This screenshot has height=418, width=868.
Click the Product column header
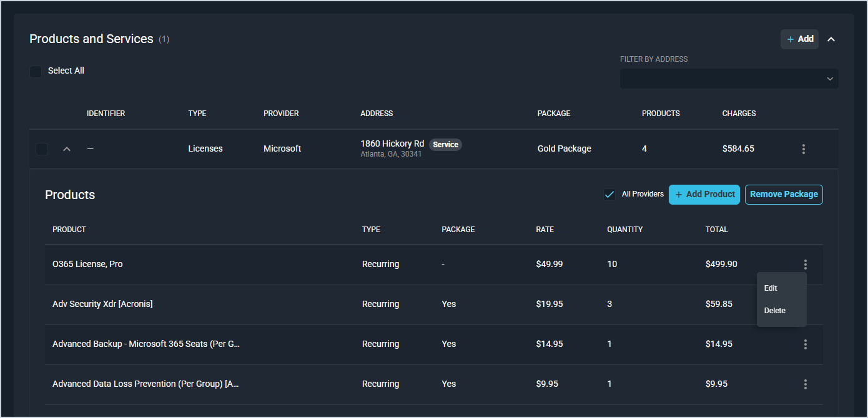click(x=69, y=230)
